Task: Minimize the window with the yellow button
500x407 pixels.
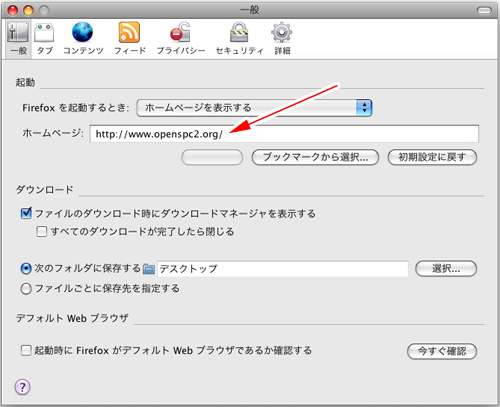Action: [x=28, y=11]
